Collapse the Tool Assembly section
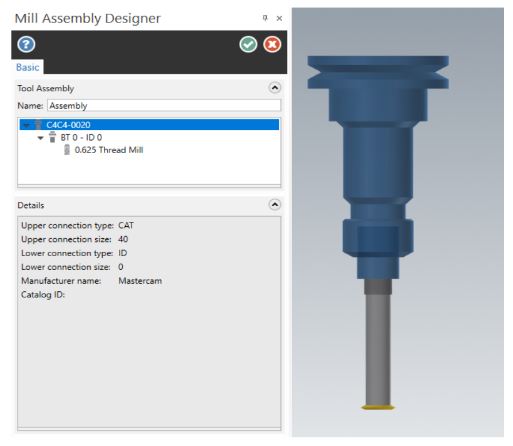 pyautogui.click(x=275, y=88)
